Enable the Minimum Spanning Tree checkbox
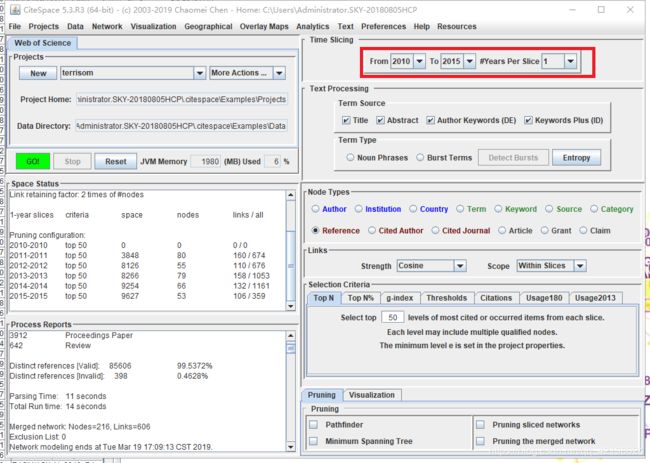This screenshot has width=650, height=463. click(x=314, y=441)
